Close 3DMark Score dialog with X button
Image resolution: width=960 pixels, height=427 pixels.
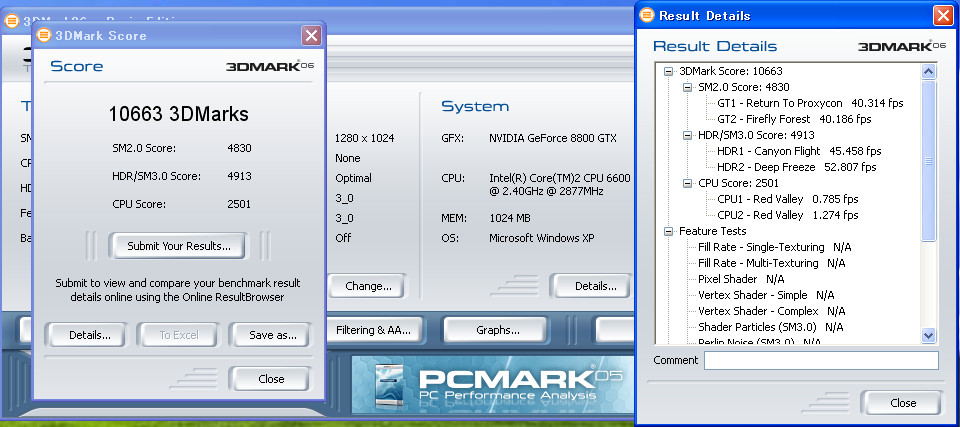312,36
